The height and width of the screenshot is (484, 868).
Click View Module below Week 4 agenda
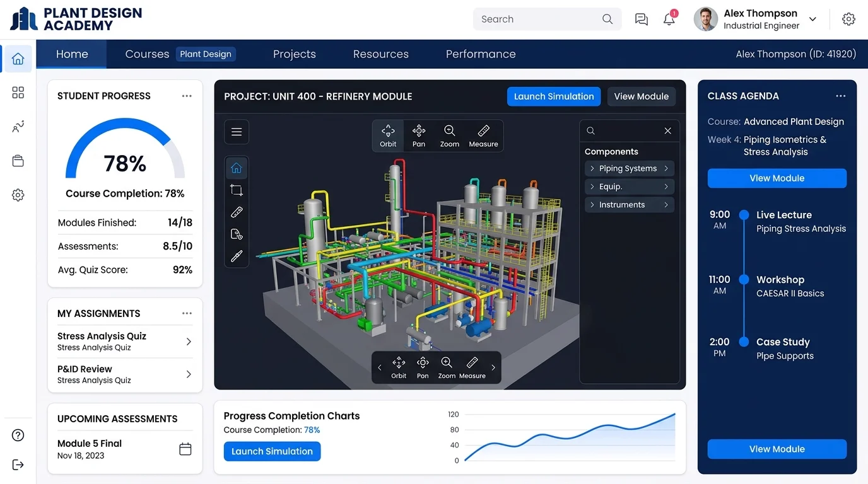click(777, 178)
